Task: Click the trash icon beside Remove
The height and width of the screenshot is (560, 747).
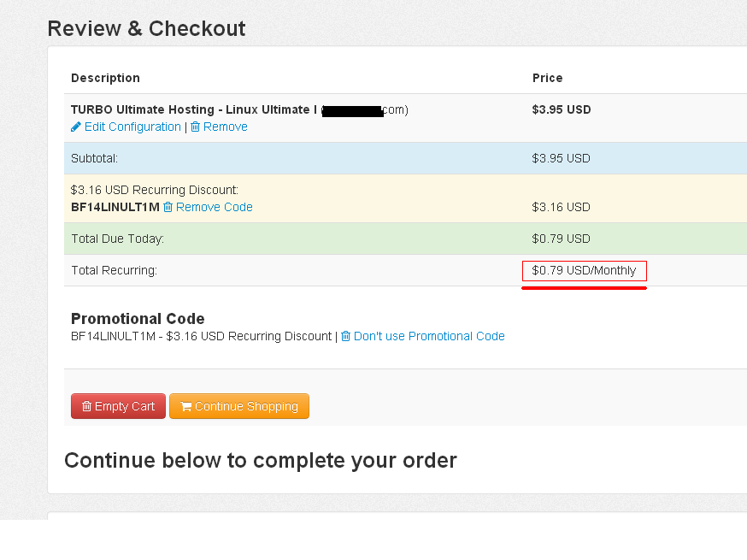Action: pyautogui.click(x=196, y=127)
